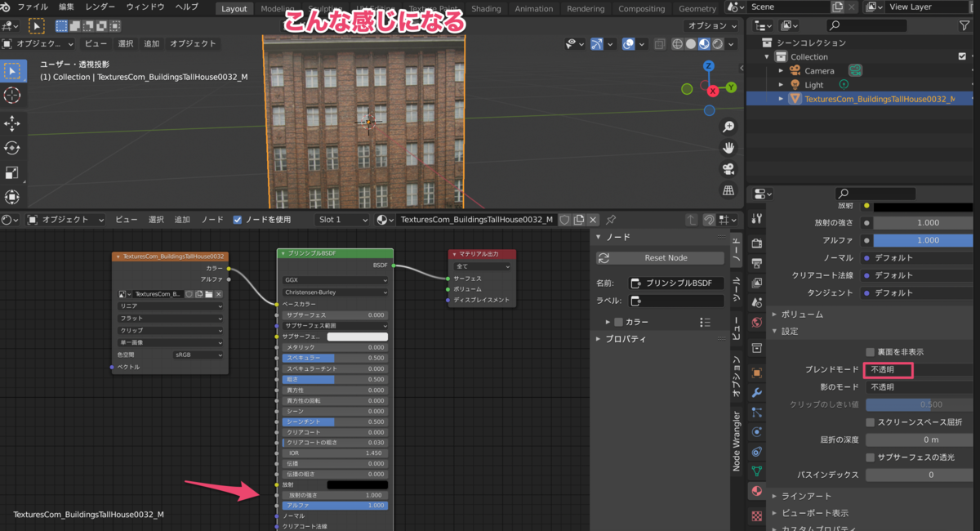This screenshot has height=531, width=980.
Task: Open the View Layer properties tab icon
Action: [x=757, y=283]
